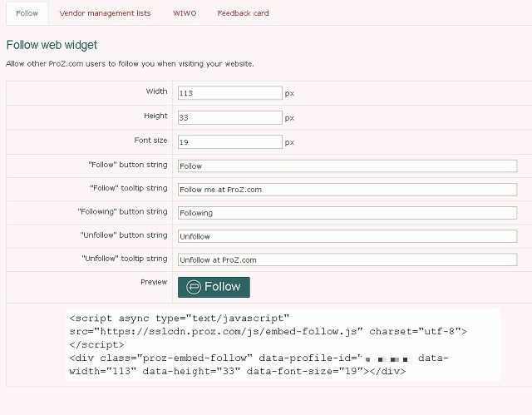Click the Height input field
Viewport: 532px width, 415px height.
(x=230, y=117)
